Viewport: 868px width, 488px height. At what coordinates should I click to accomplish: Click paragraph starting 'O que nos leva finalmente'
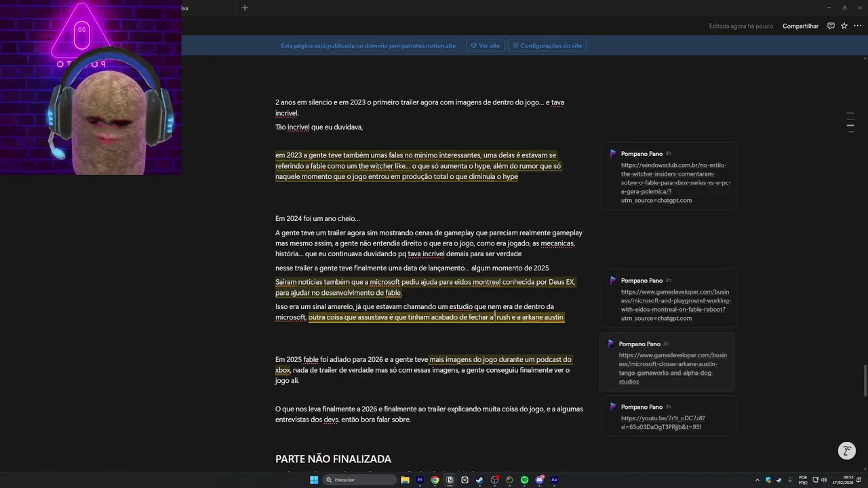pos(429,414)
